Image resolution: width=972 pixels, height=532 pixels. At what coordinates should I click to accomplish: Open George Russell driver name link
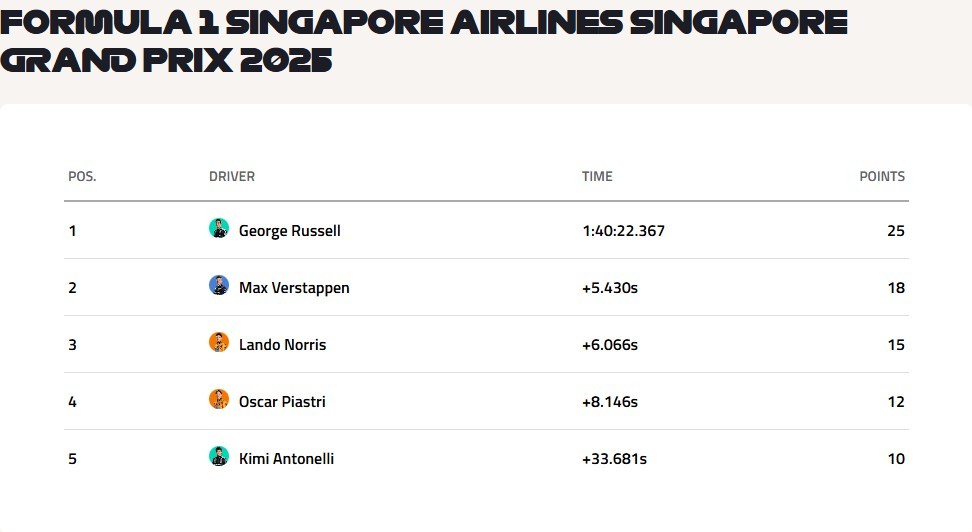point(290,231)
